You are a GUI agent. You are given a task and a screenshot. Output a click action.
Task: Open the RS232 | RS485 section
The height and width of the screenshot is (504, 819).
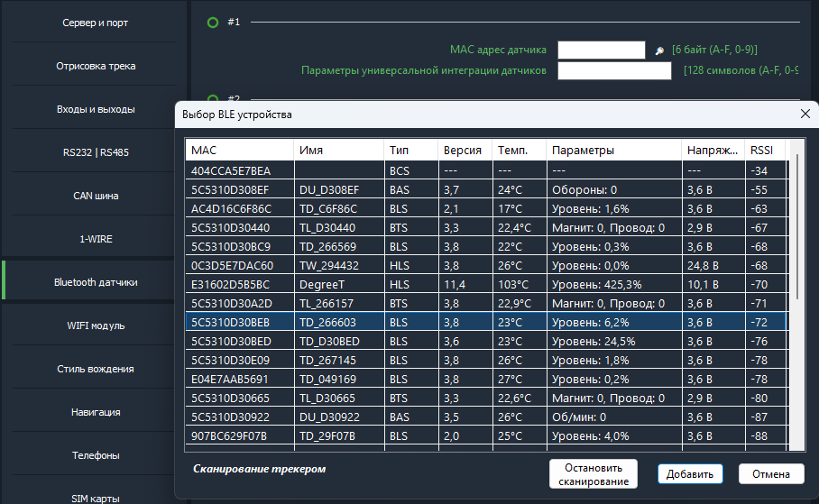click(95, 152)
